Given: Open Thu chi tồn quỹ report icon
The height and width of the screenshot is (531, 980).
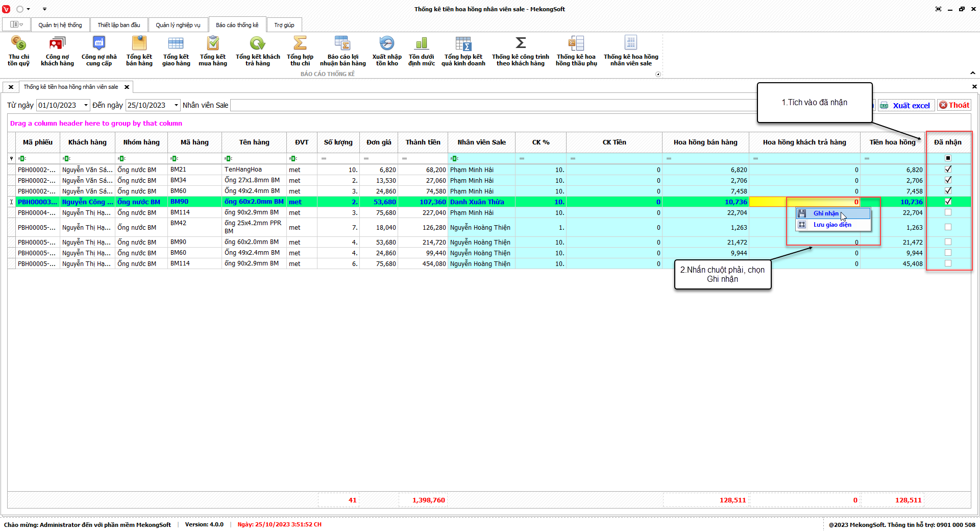Looking at the screenshot, I should click(x=18, y=51).
